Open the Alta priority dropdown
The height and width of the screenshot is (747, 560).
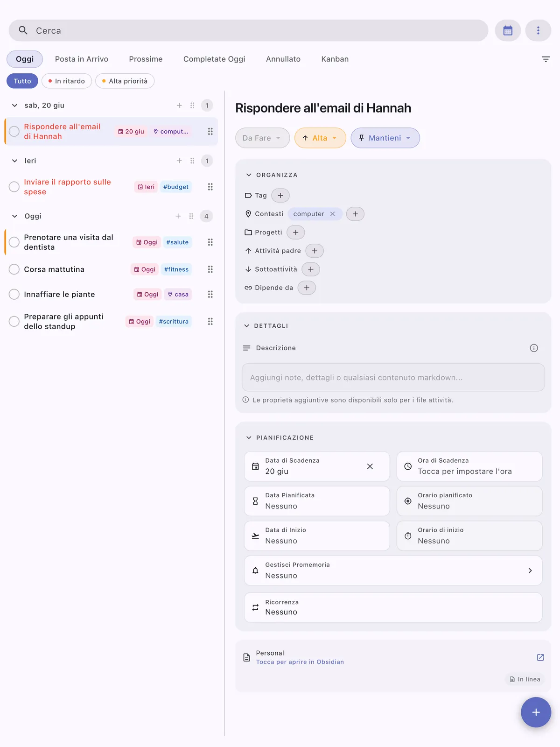click(320, 138)
